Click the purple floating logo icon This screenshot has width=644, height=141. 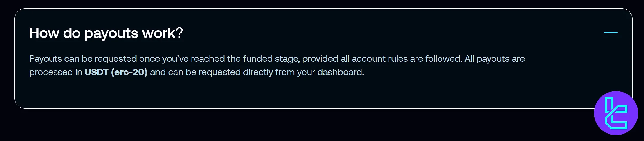(x=616, y=113)
